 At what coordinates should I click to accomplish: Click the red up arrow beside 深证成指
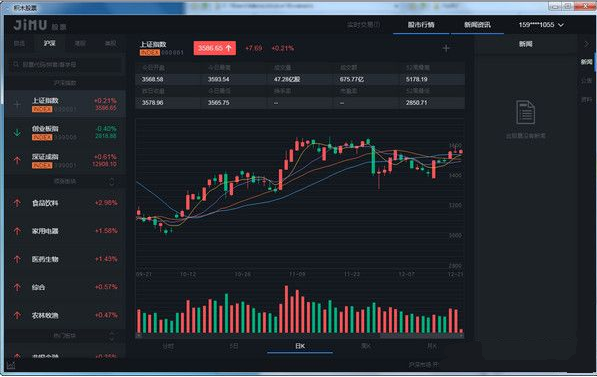(x=17, y=160)
